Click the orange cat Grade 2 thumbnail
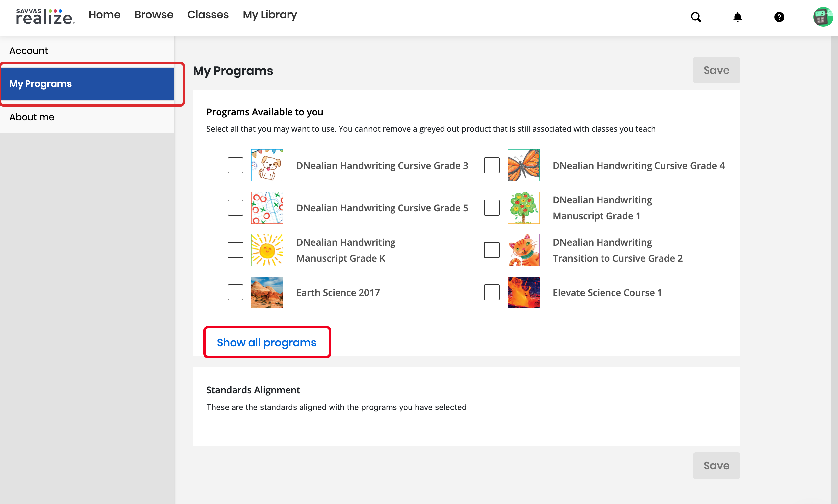Viewport: 838px width, 504px height. [x=523, y=250]
